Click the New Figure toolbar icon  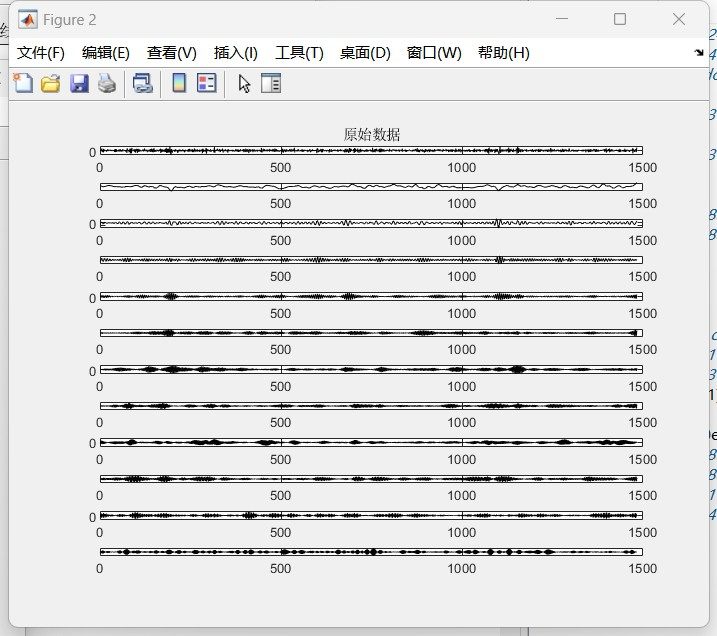tap(23, 84)
